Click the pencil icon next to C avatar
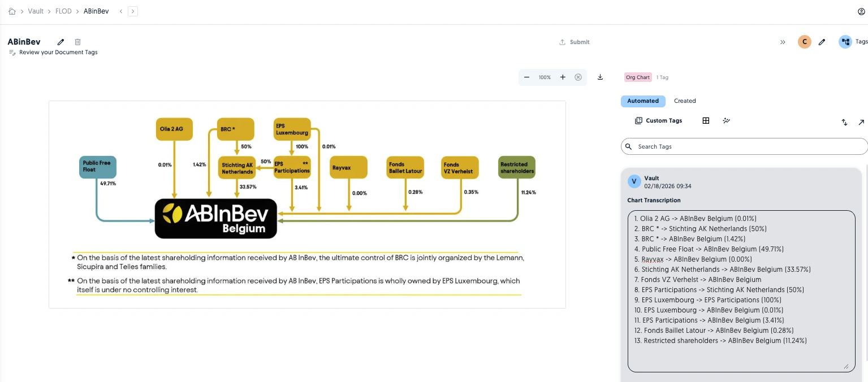The height and width of the screenshot is (382, 868). pos(822,42)
